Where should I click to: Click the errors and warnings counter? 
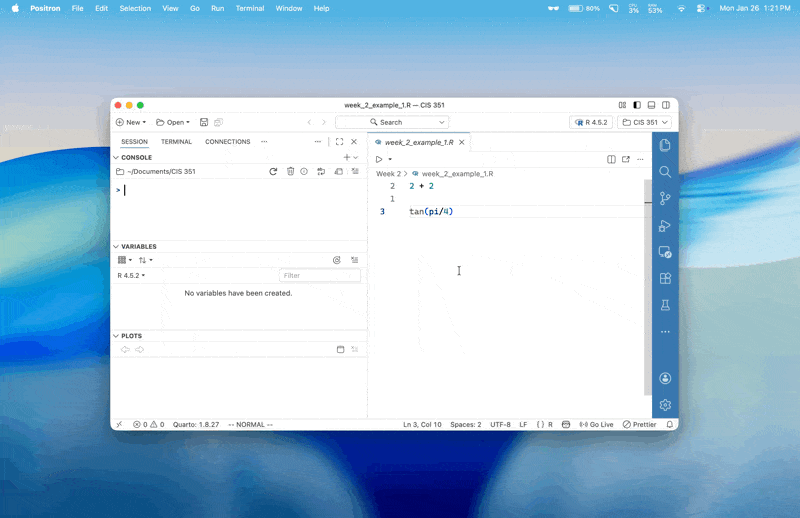pos(148,425)
